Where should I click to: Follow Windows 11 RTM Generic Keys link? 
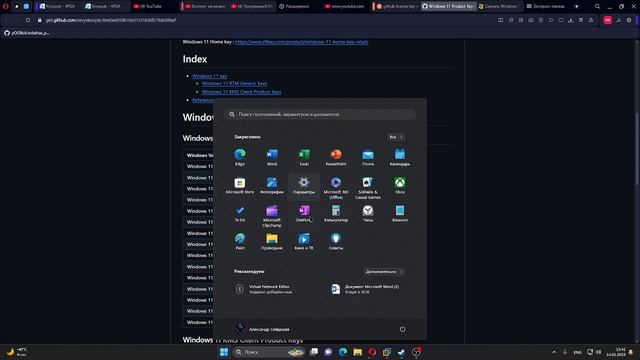tap(234, 84)
